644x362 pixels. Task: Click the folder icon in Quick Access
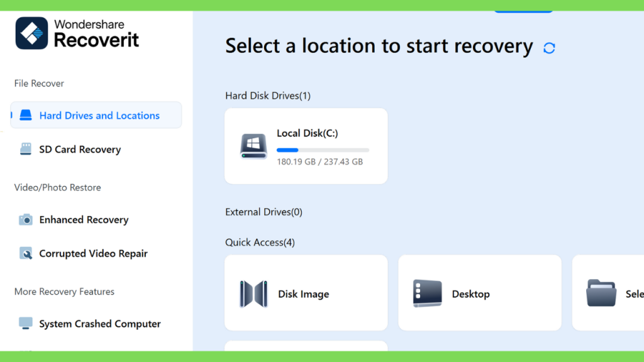point(601,293)
